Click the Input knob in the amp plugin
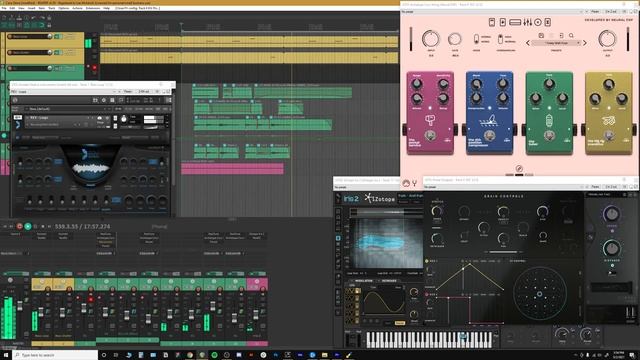The height and width of the screenshot is (360, 640). tap(431, 39)
